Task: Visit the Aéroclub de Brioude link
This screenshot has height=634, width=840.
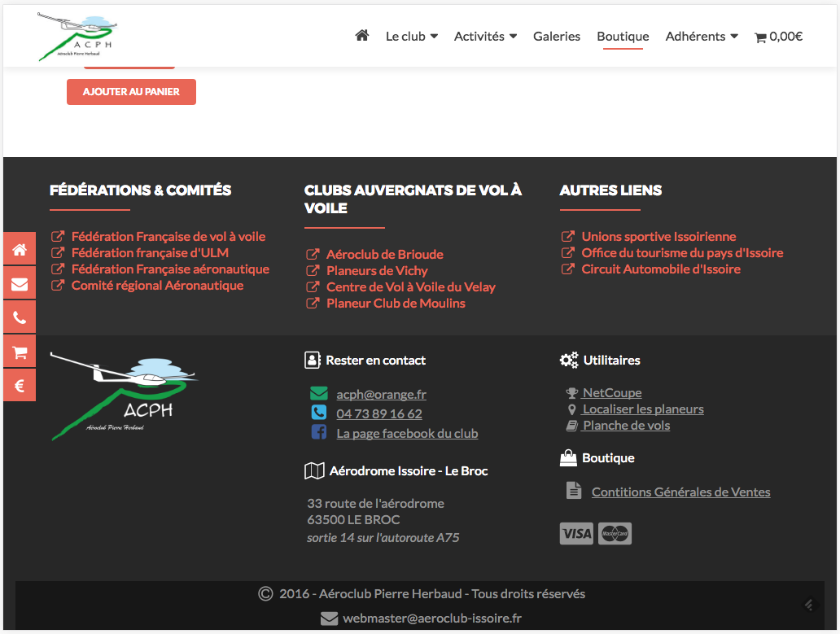Action: coord(384,255)
